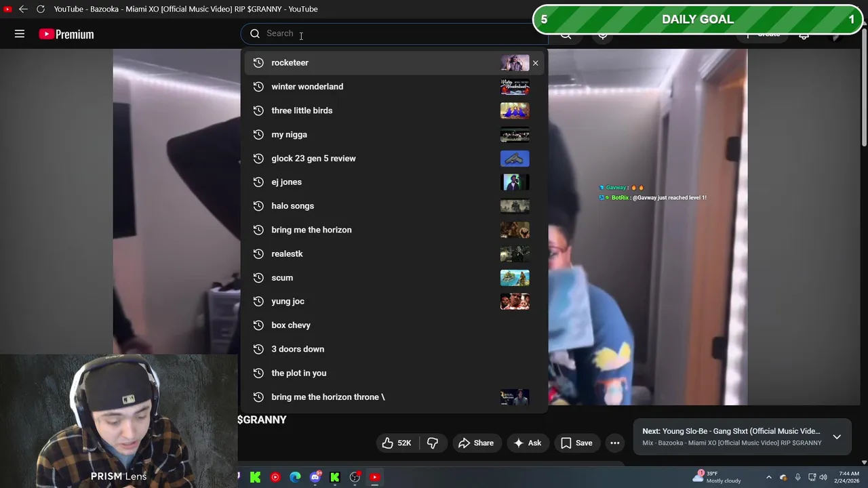
Task: Launch Microsoft Edge from taskbar
Action: 295,477
